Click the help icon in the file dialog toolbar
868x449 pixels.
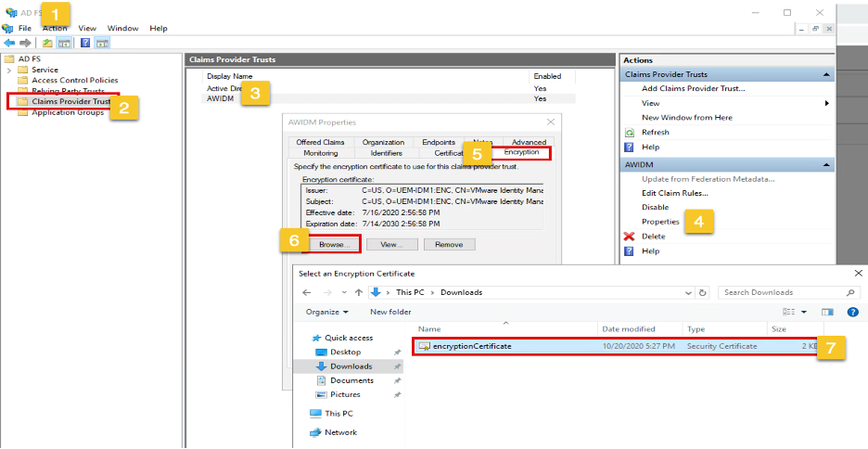(851, 312)
